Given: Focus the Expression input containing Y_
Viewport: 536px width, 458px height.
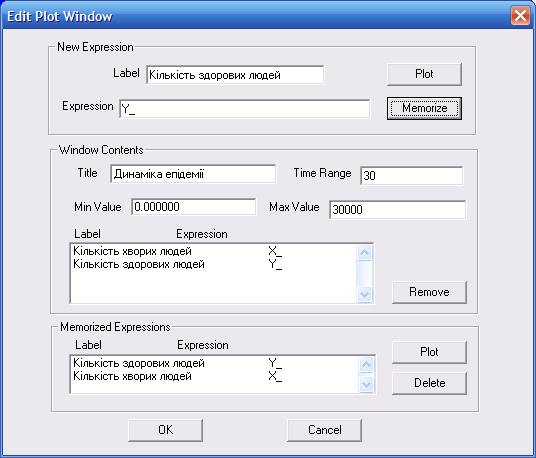Looking at the screenshot, I should (x=245, y=109).
